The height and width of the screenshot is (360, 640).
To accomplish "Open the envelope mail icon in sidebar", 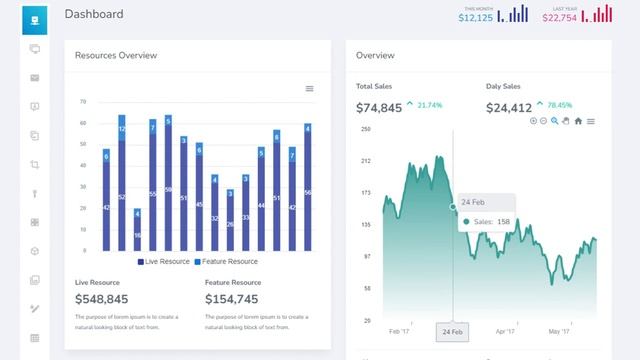I will coord(35,78).
